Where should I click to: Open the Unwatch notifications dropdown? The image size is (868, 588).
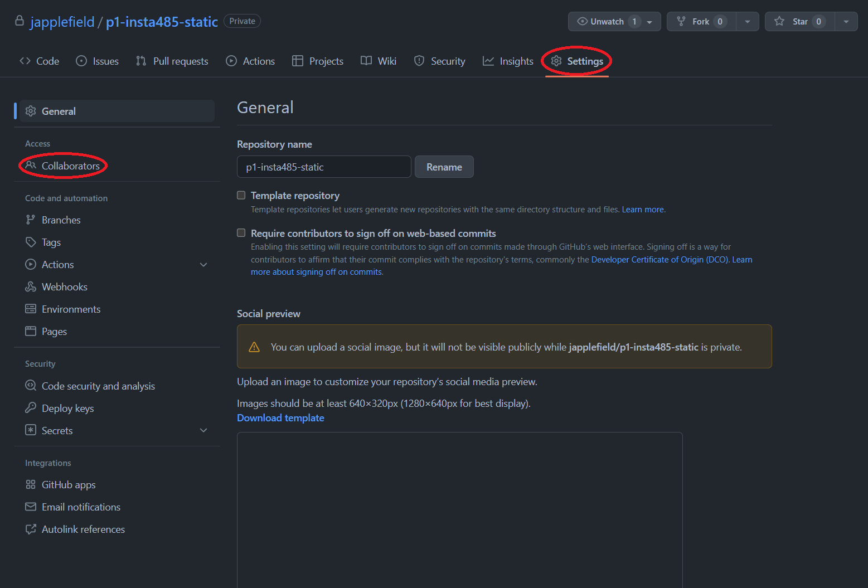(x=649, y=22)
